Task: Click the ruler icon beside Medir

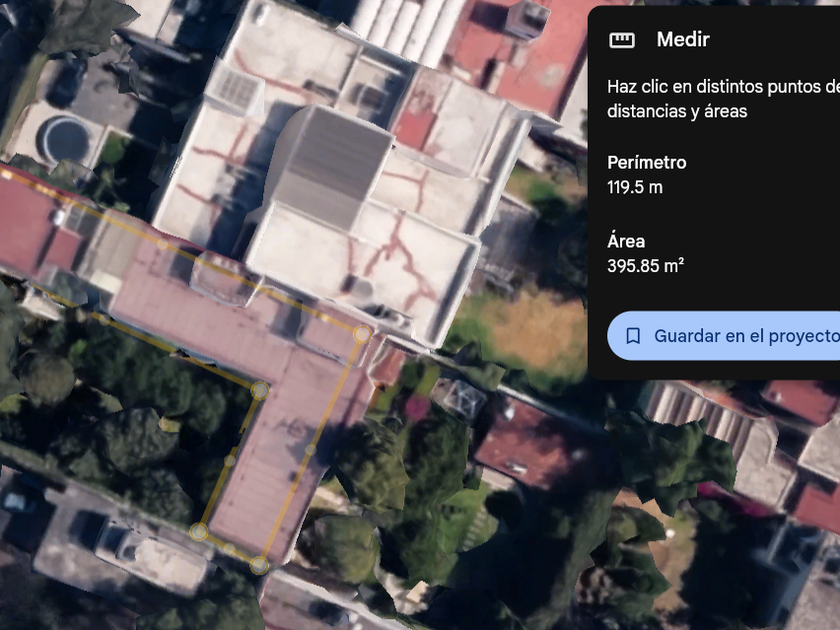Action: [621, 40]
